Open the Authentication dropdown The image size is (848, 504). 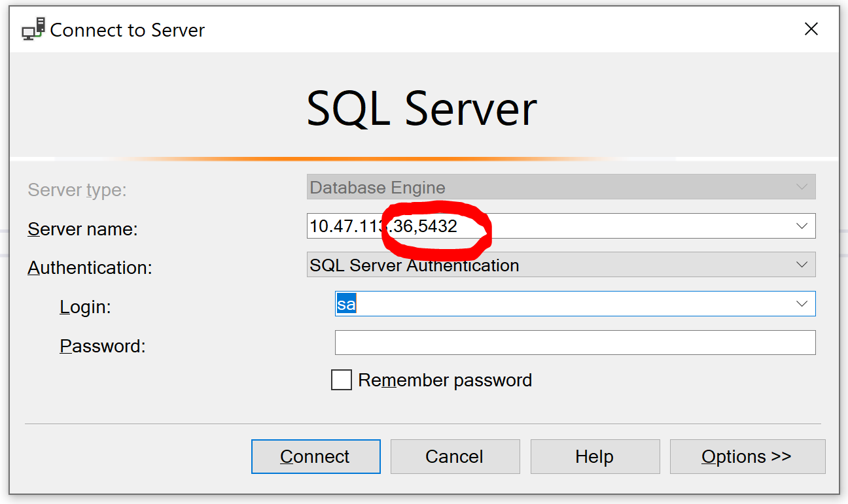click(802, 265)
